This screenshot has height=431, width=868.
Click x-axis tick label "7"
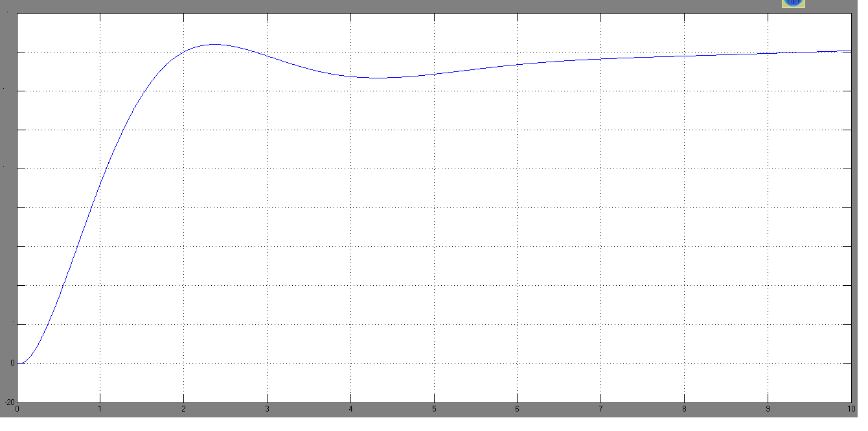[601, 408]
